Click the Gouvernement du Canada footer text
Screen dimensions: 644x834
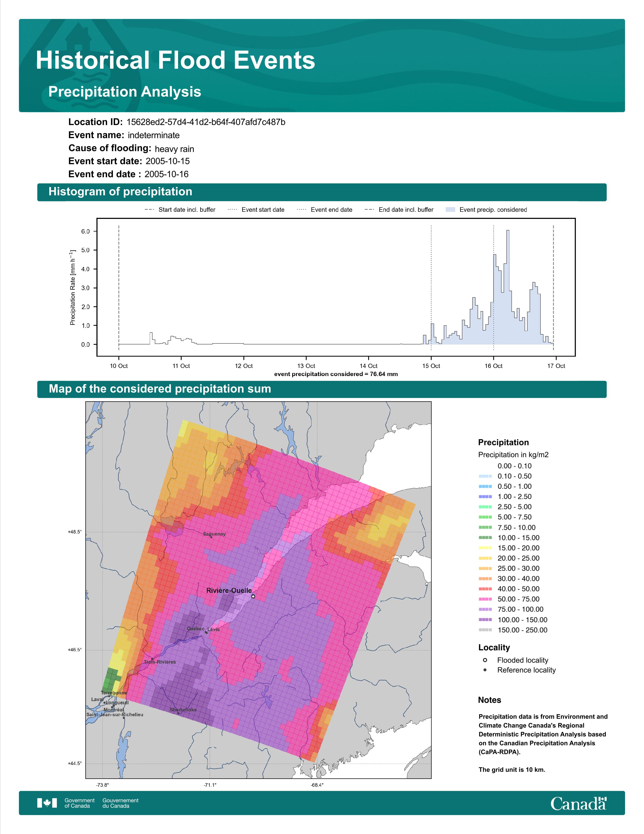120,803
